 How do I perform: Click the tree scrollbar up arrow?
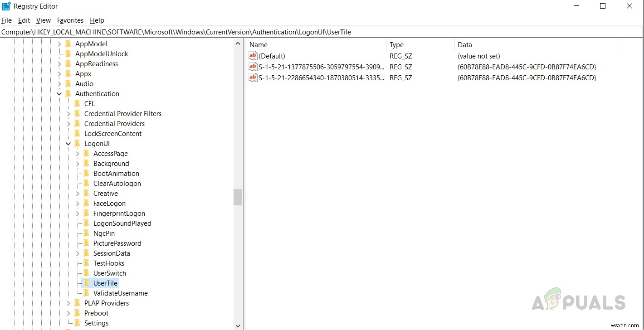click(238, 44)
